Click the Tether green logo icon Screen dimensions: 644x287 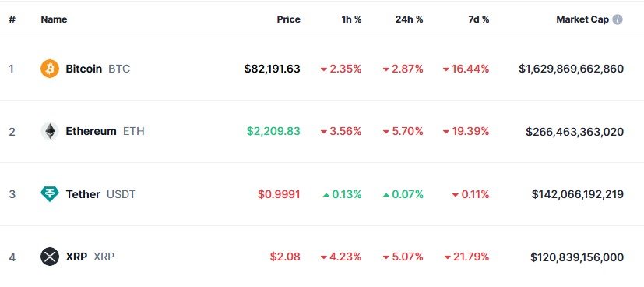tap(50, 194)
